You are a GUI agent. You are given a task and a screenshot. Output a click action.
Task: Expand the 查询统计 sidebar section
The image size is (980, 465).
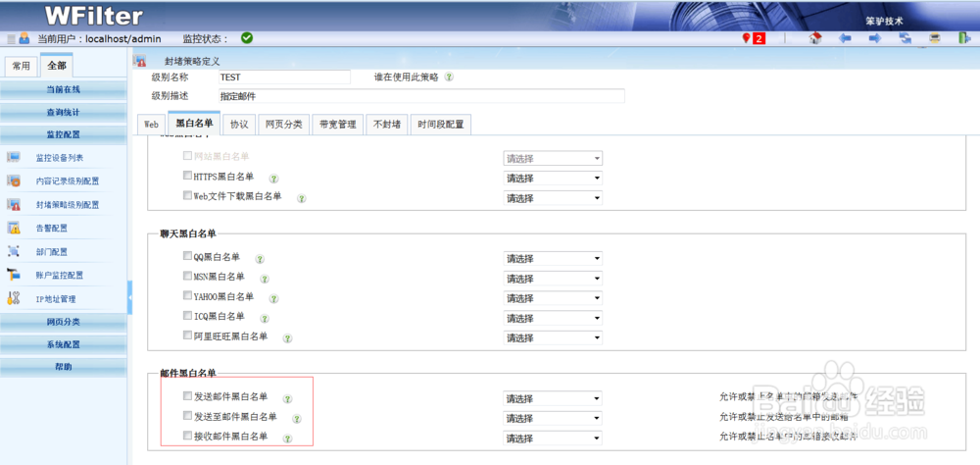pyautogui.click(x=63, y=113)
